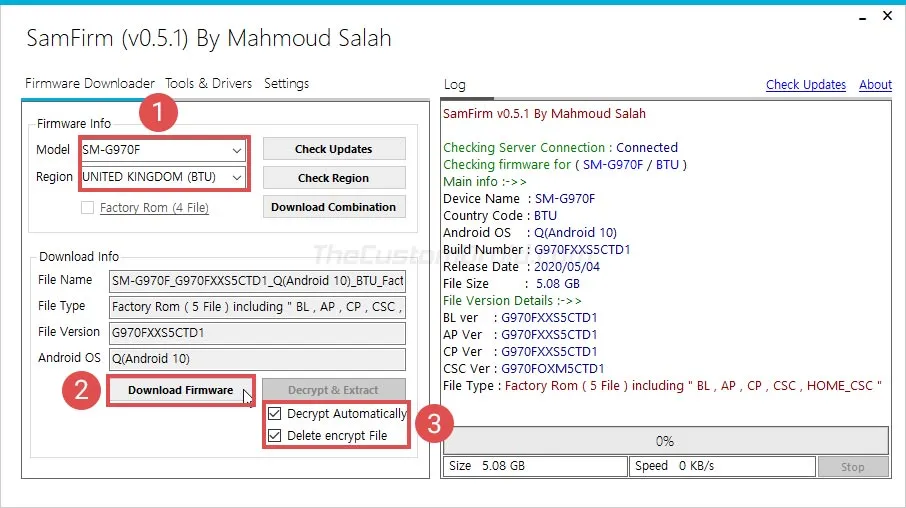This screenshot has height=508, width=906.
Task: Click log line Android OS : Q(Android 10)
Action: click(530, 232)
